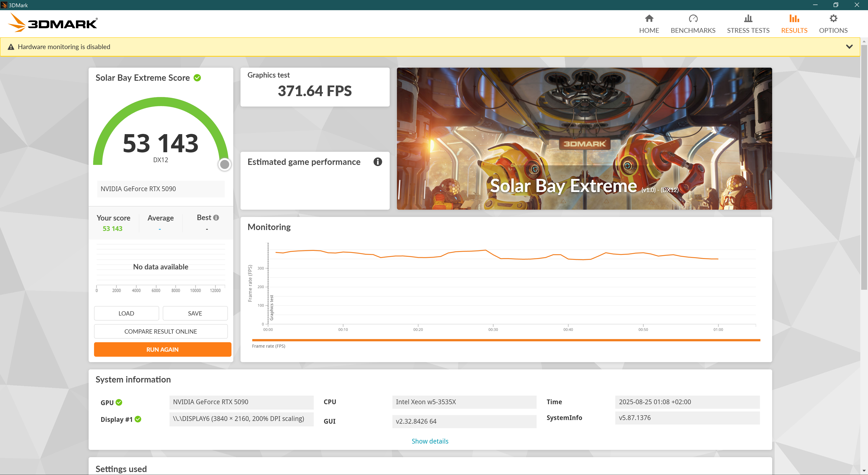Screen dimensions: 868x475
Task: Click the 3DMark title bar app icon
Action: [4, 5]
